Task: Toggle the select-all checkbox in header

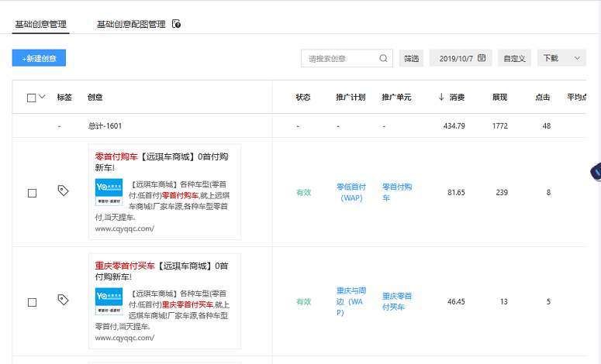Action: click(31, 98)
